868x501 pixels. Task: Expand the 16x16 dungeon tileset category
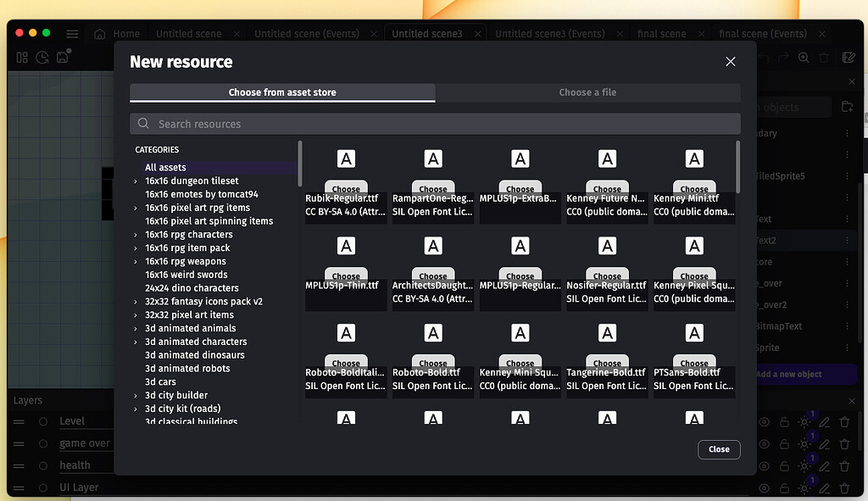tap(136, 181)
